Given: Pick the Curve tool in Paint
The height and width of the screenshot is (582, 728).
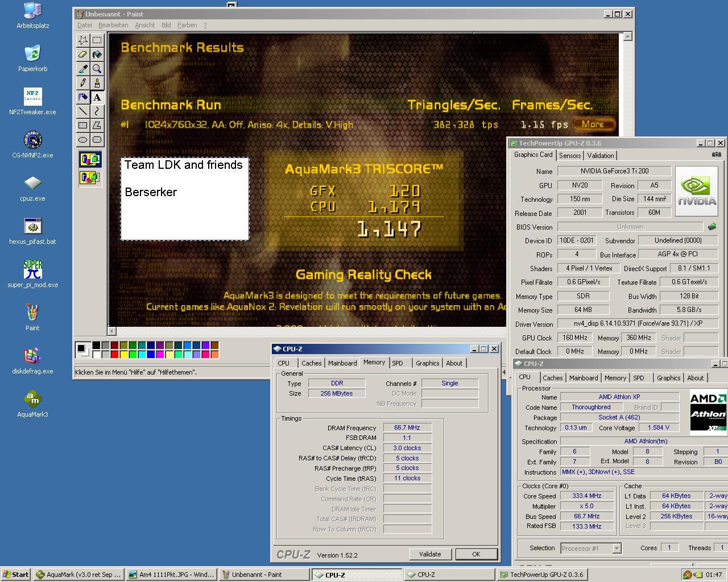Looking at the screenshot, I should [x=97, y=111].
